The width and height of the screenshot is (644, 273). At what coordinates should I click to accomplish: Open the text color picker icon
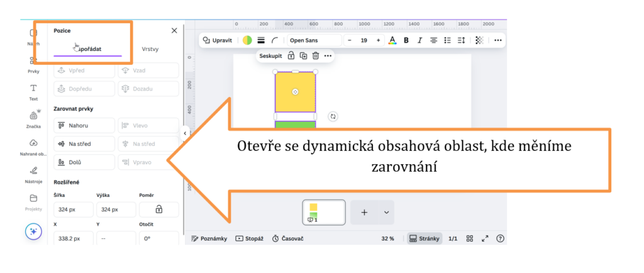pos(392,40)
